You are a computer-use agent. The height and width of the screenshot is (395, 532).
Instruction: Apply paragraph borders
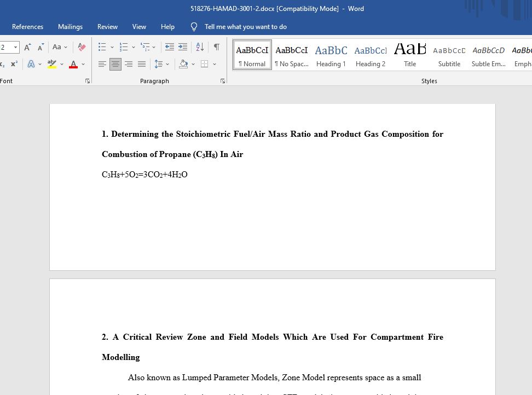tap(204, 64)
